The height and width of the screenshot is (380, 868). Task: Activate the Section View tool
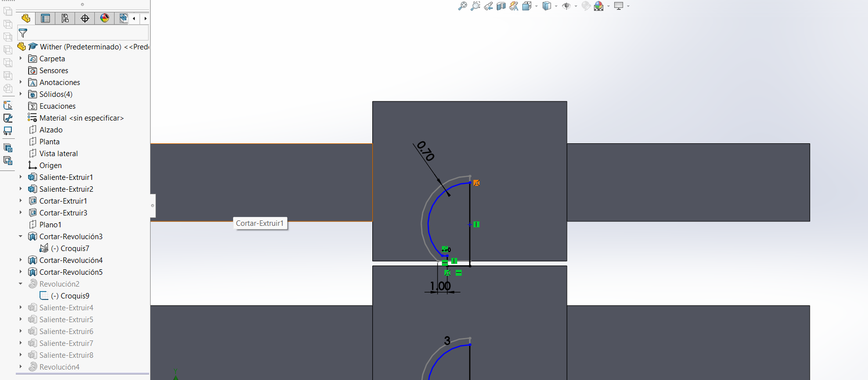pyautogui.click(x=501, y=6)
